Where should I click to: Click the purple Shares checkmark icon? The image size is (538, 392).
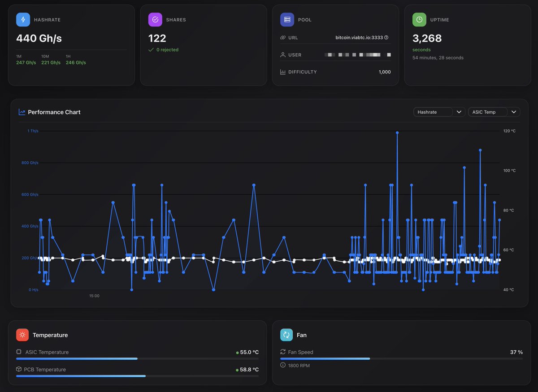(155, 20)
